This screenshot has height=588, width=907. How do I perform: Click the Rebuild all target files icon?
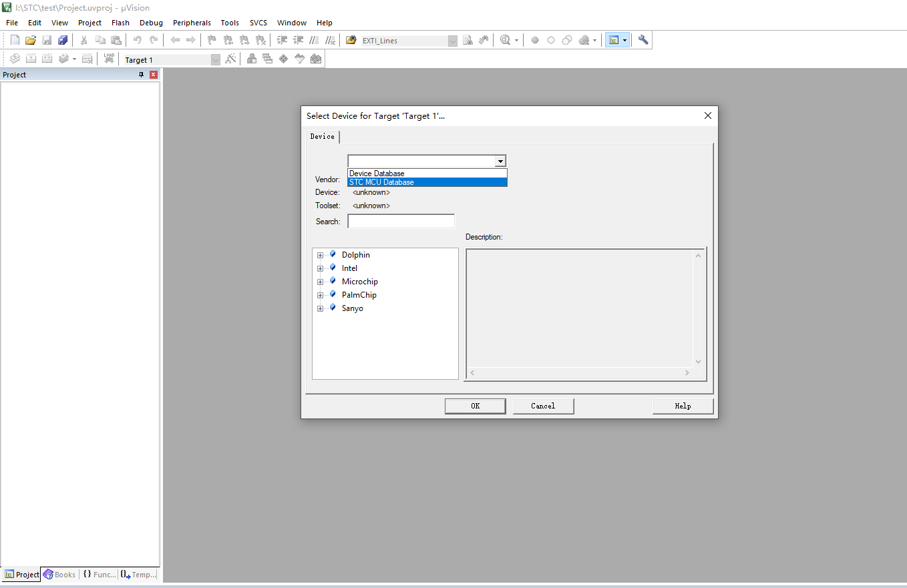coord(47,59)
